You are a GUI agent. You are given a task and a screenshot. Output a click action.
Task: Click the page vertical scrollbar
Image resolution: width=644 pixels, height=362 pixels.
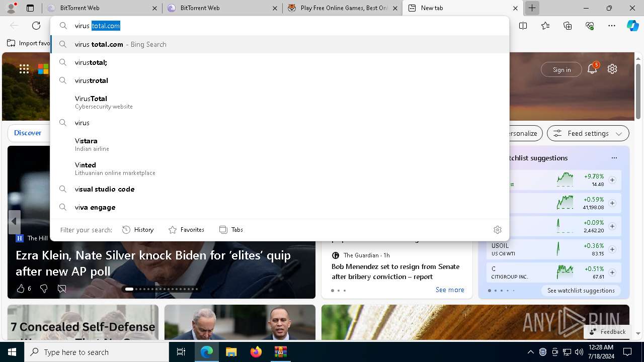click(x=638, y=92)
